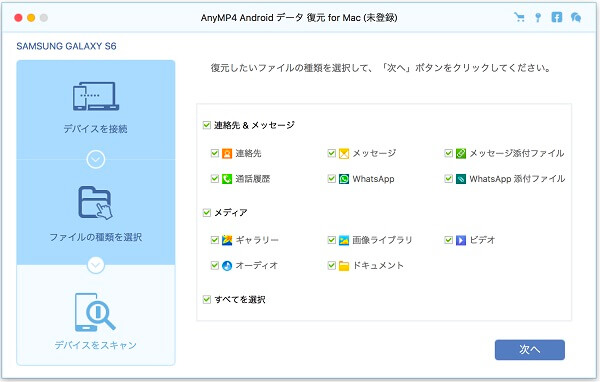Viewport: 600px width, 382px height.
Task: Toggle the ギャラリー checkbox
Action: 215,240
